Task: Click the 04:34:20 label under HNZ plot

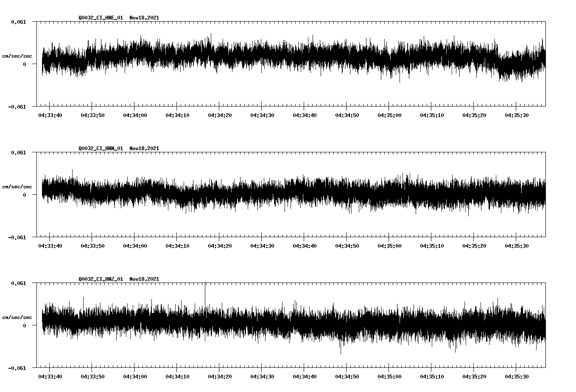Action: coord(219,376)
